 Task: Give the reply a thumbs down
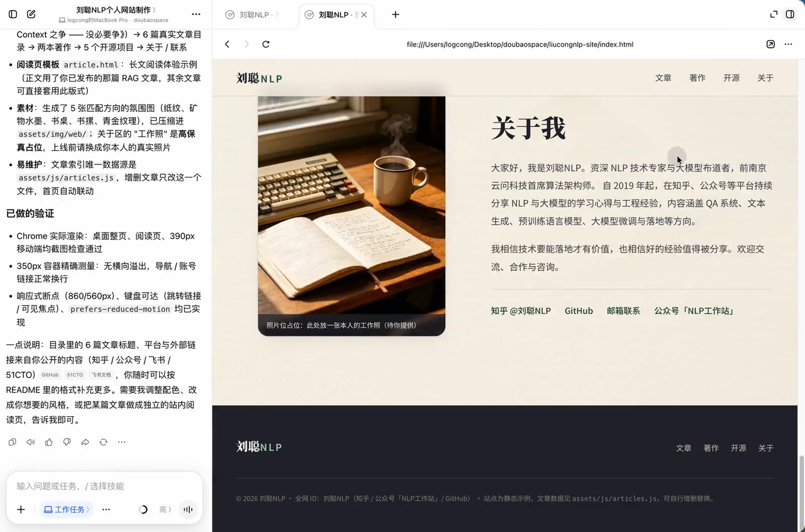pos(67,442)
